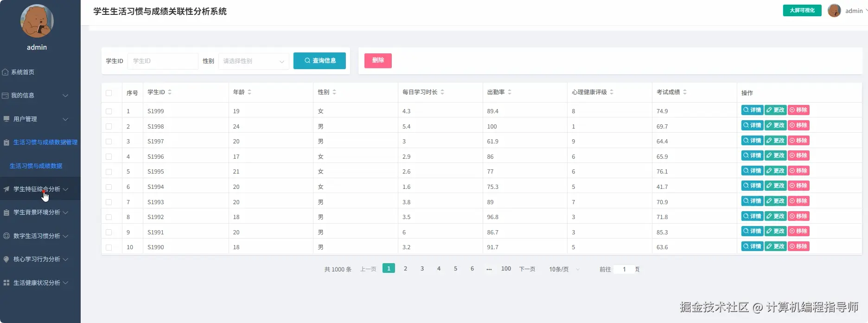Go to pagination page 2
The width and height of the screenshot is (868, 323).
[x=405, y=268]
